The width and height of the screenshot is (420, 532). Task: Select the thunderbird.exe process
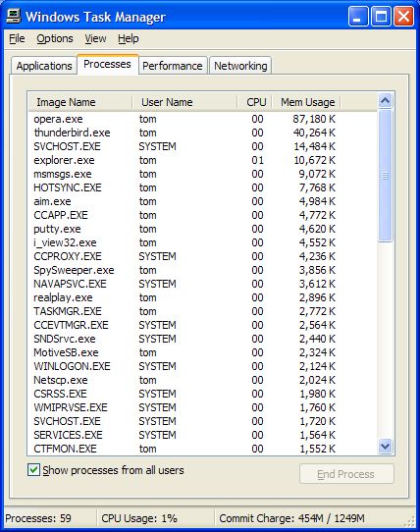point(202,133)
